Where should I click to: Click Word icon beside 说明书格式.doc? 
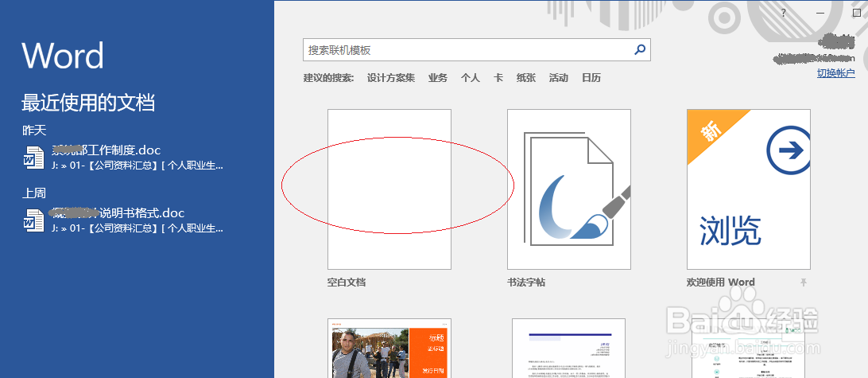(33, 220)
